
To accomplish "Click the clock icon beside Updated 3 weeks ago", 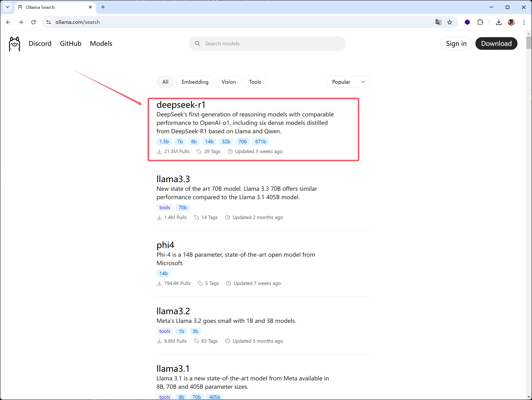I will [x=230, y=151].
